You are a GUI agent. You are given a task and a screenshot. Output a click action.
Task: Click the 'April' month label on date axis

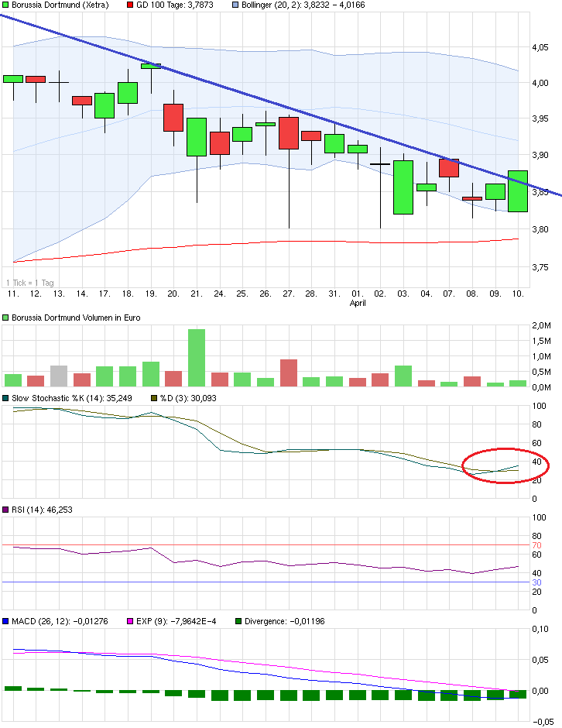click(x=358, y=303)
